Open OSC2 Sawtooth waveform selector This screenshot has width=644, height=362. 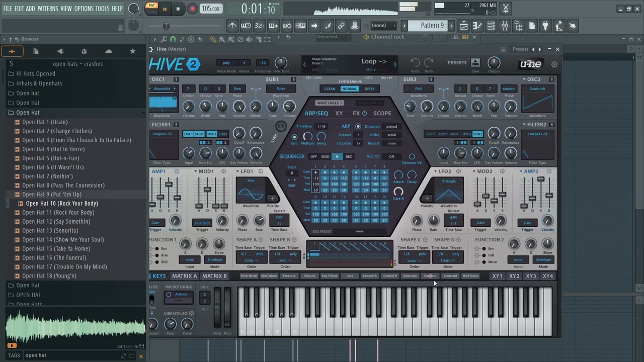coord(537,89)
